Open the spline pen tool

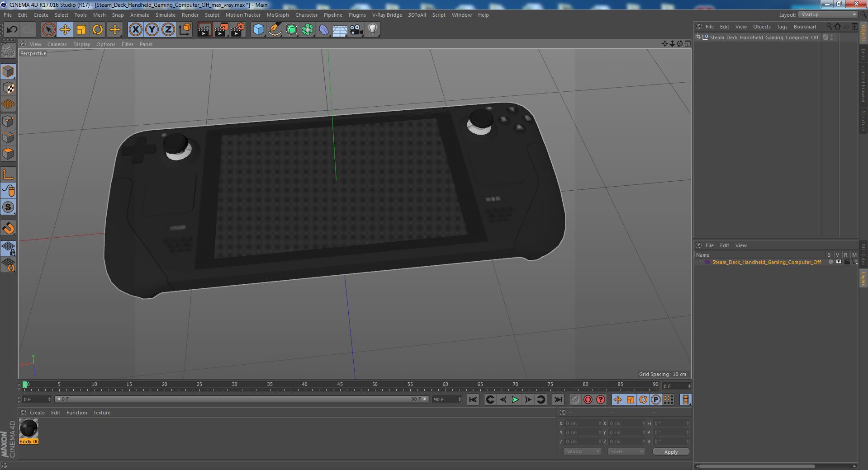click(x=275, y=30)
